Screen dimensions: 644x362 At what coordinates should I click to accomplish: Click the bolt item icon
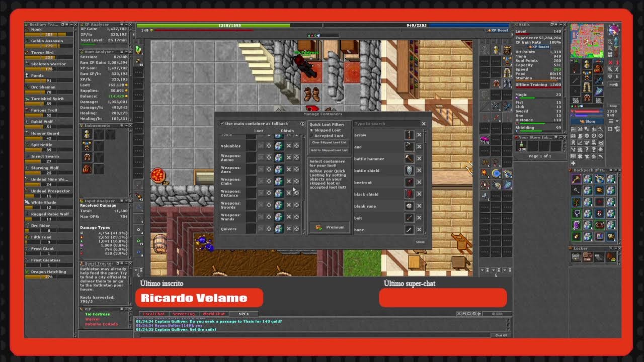pos(409,218)
